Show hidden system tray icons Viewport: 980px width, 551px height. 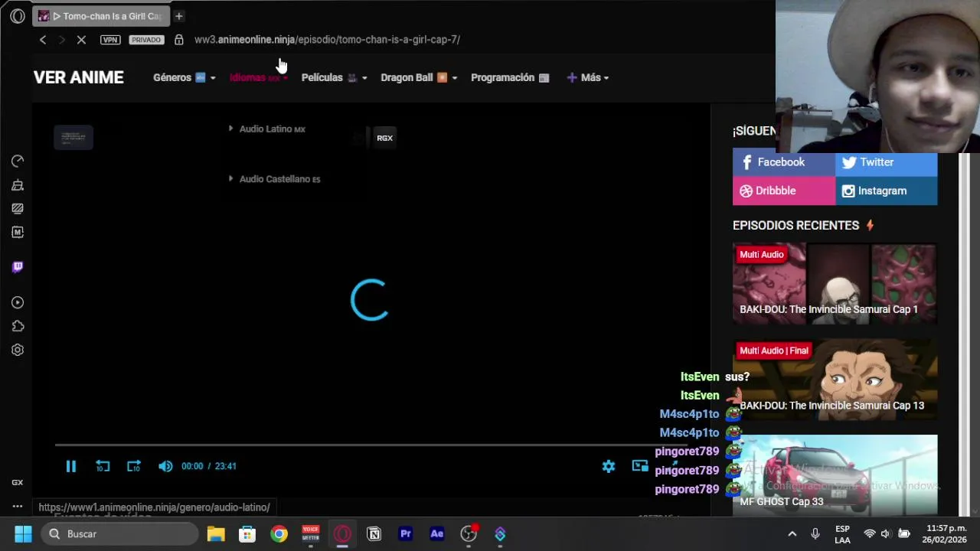[x=792, y=534]
